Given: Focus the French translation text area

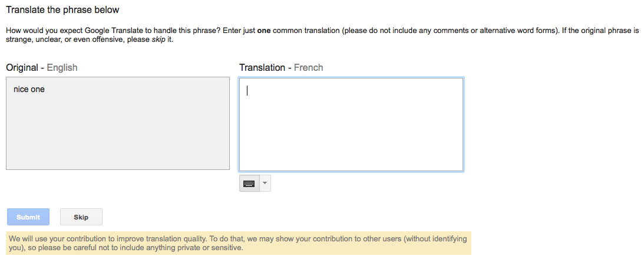Looking at the screenshot, I should 351,124.
